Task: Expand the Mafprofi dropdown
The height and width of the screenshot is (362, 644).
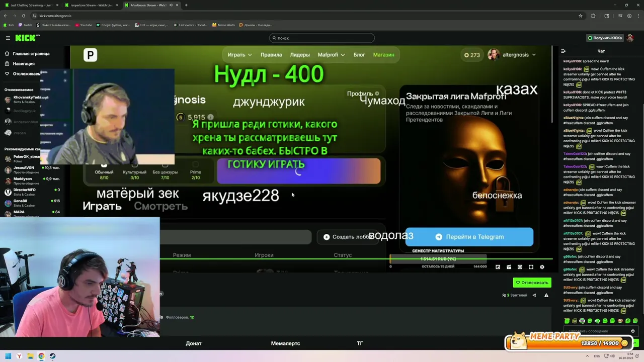Action: [331, 55]
